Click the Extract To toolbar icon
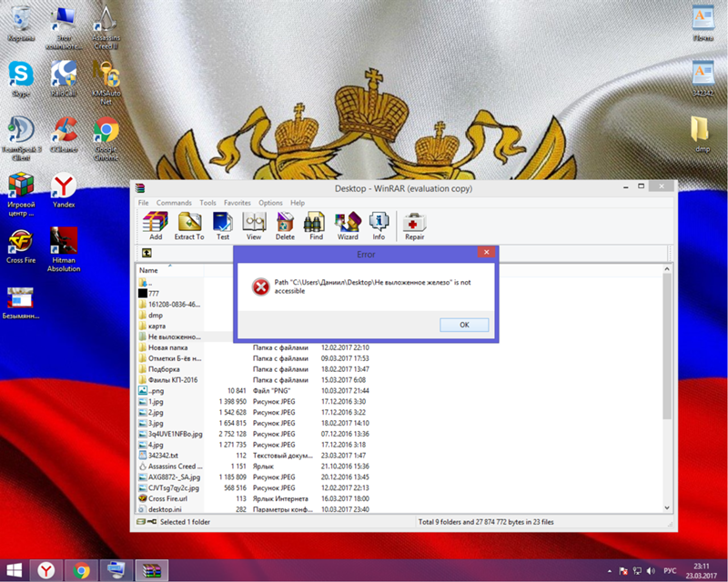Image resolution: width=728 pixels, height=582 pixels. 189,226
